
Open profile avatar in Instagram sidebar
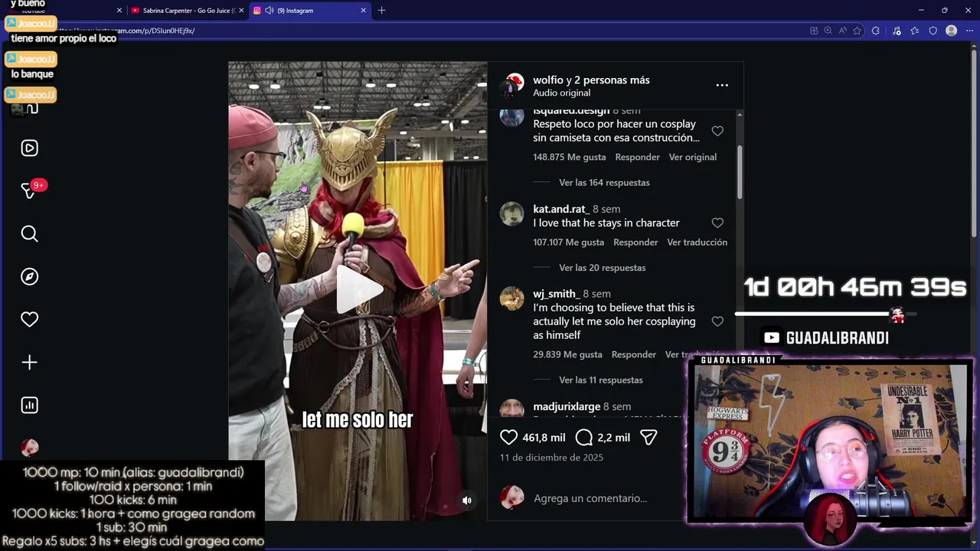(29, 448)
